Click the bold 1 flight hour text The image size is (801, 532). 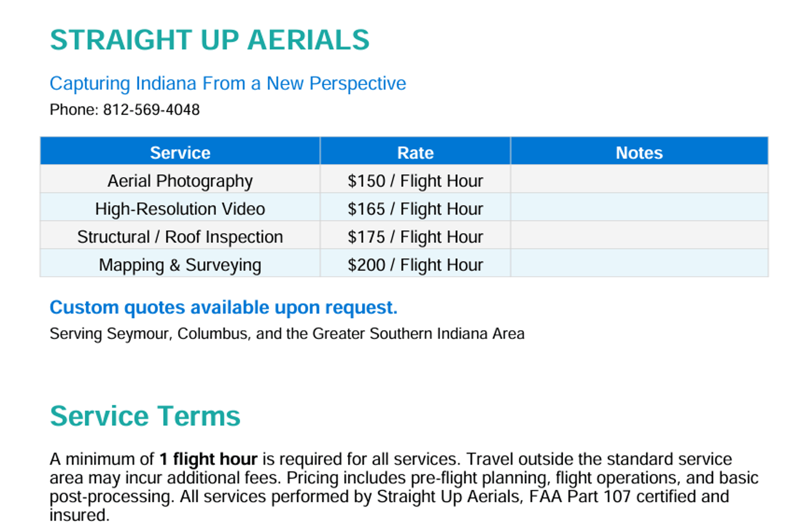coord(208,459)
